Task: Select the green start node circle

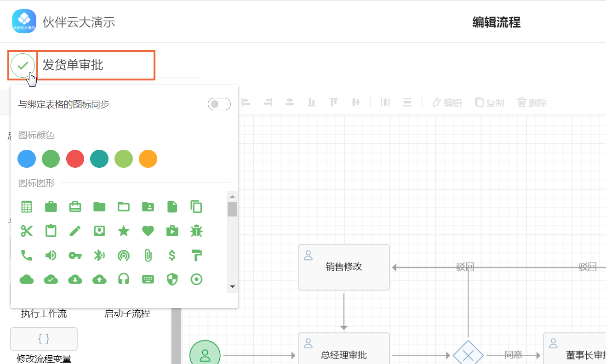Action: 205,353
